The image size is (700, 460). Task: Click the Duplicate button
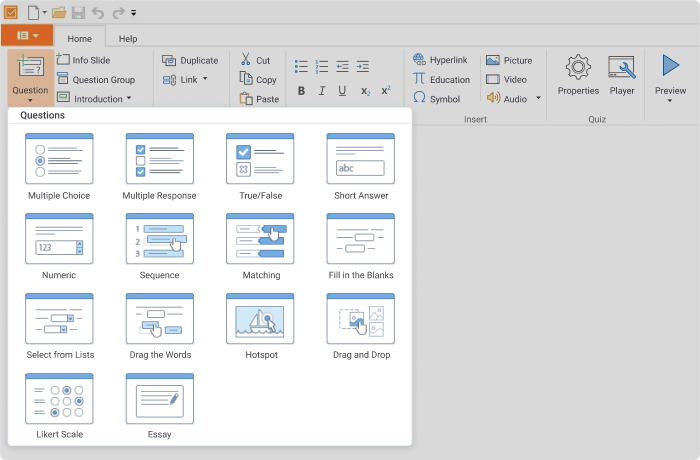[x=190, y=60]
